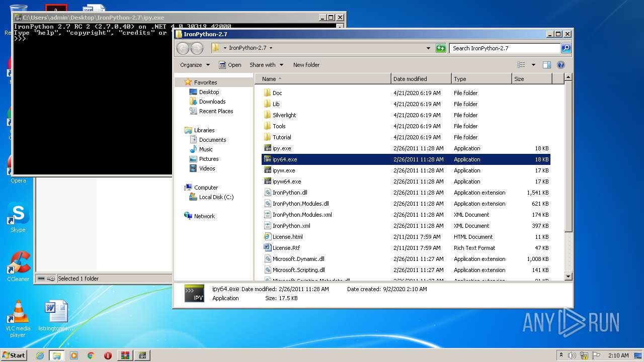The image size is (644, 362).
Task: Click the Forward navigation arrow in Explorer
Action: (197, 48)
